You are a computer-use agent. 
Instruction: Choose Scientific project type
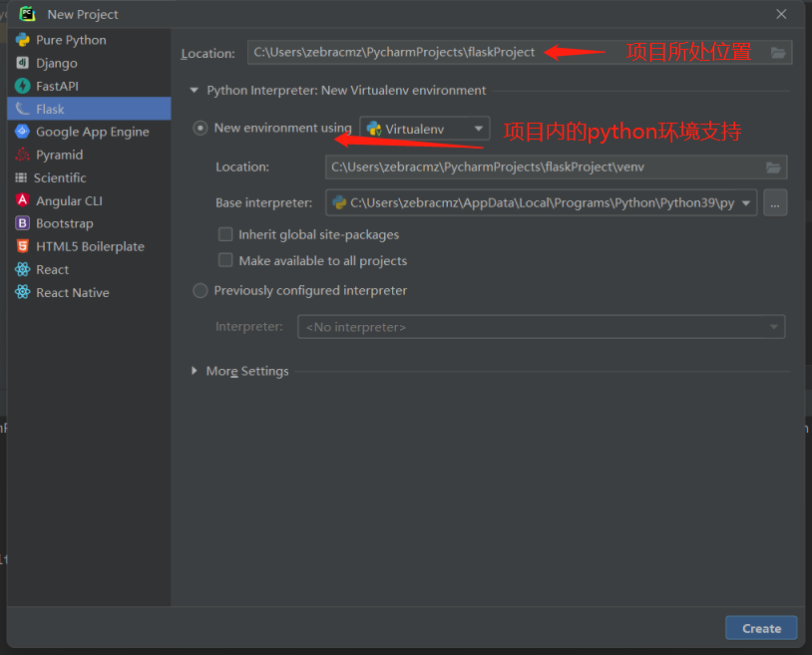coord(89,177)
